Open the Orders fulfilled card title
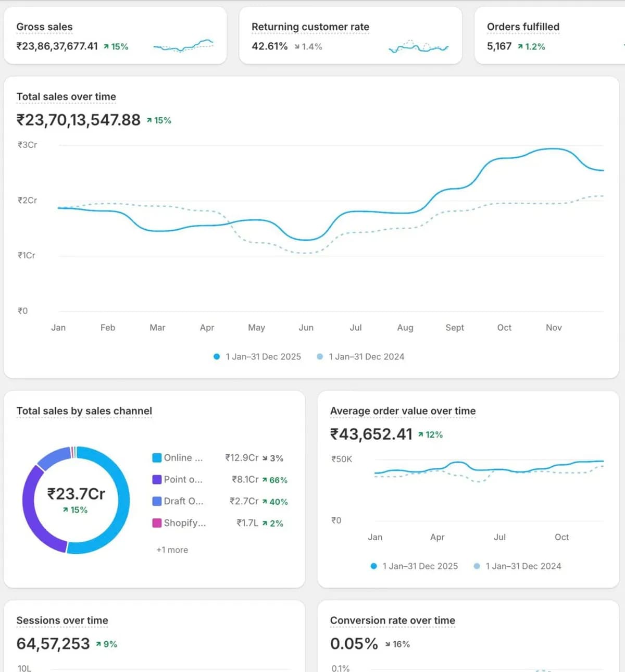Screen dimensions: 625x672 click(523, 27)
